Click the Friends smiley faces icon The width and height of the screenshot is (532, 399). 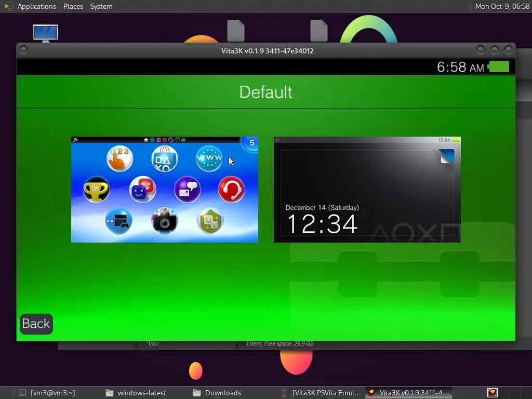(x=142, y=189)
